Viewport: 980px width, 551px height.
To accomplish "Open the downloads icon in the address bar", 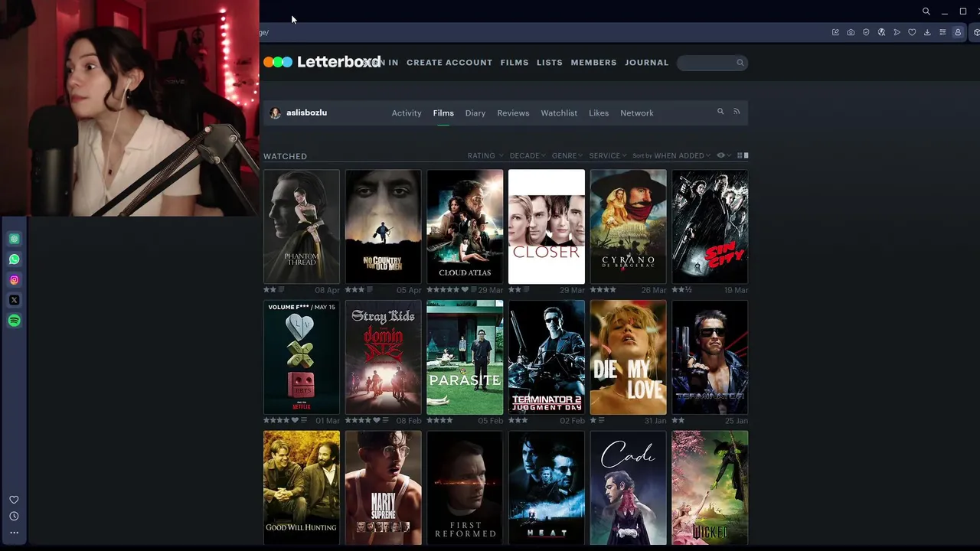I will point(927,32).
